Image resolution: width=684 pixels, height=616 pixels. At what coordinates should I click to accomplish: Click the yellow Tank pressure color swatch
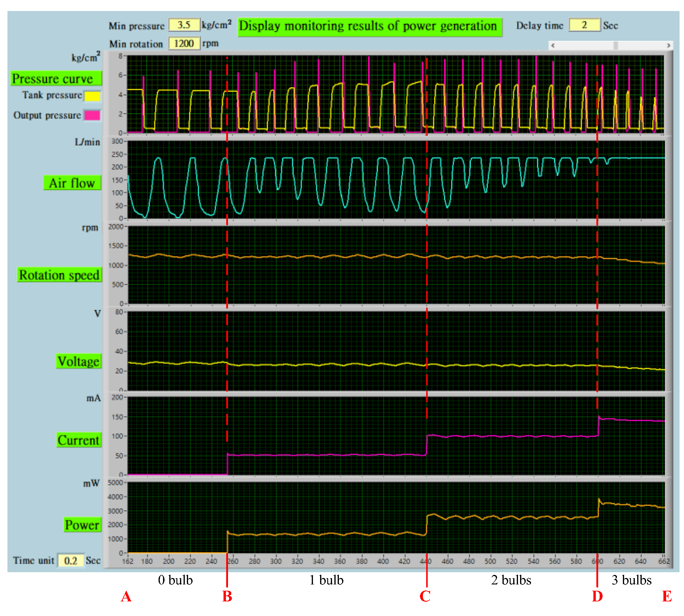point(92,96)
